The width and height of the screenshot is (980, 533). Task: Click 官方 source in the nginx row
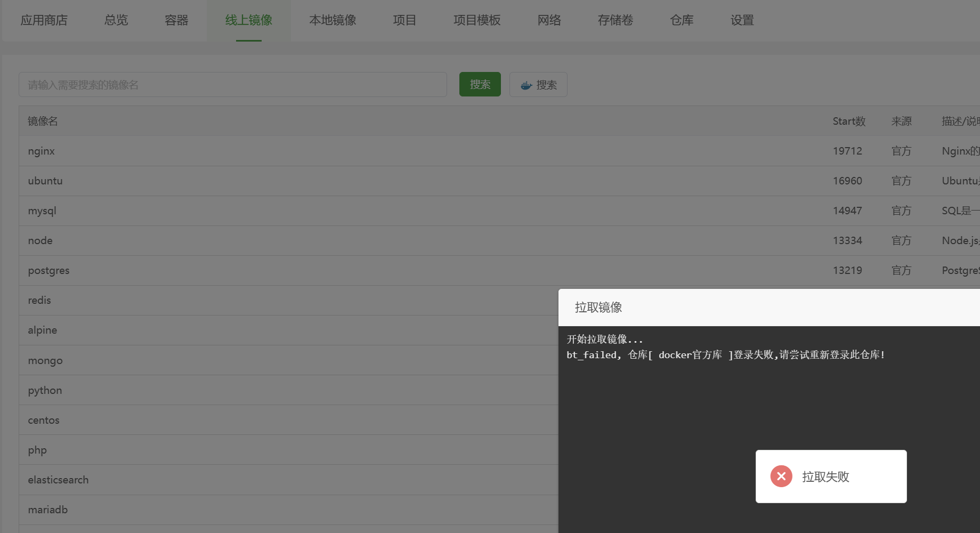point(901,151)
